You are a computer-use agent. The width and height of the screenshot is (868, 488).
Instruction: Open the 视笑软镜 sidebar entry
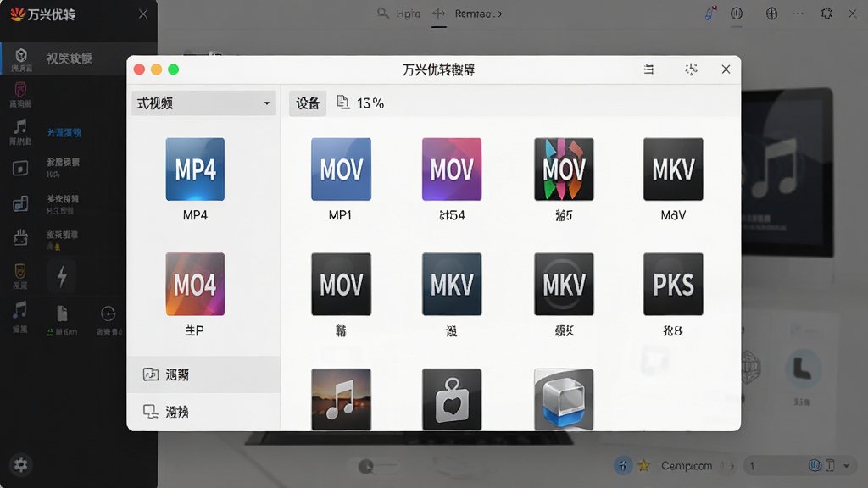pos(70,58)
